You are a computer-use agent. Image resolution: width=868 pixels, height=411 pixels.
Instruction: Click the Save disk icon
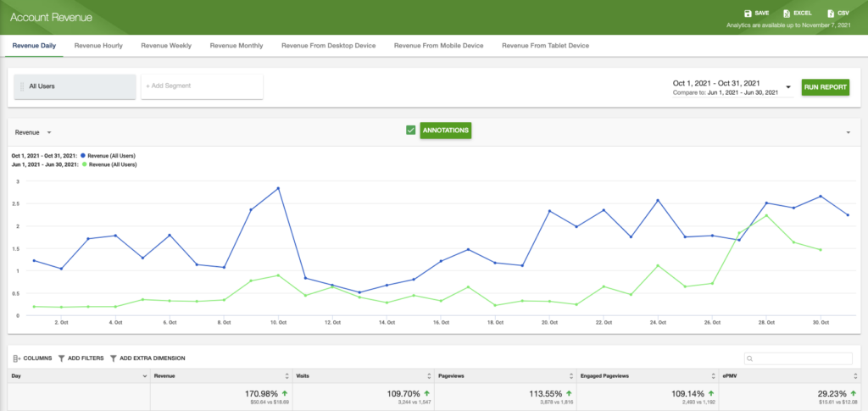coord(748,14)
